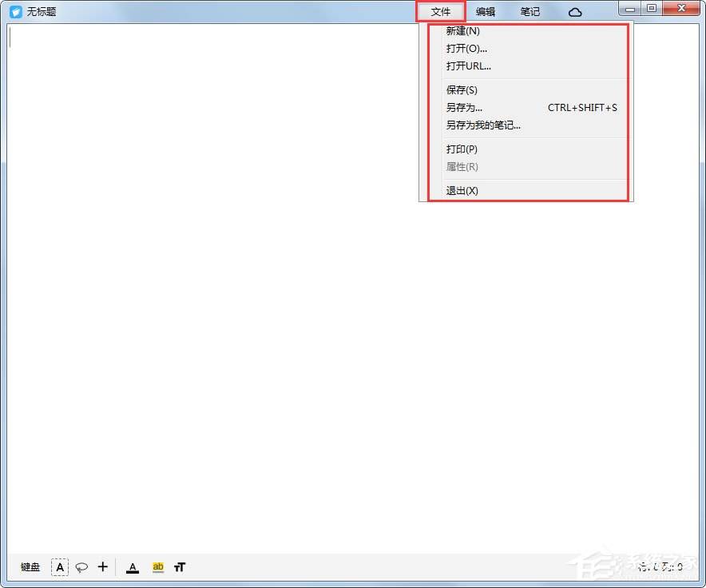Select 另存为... in the file menu
This screenshot has height=588, width=706.
tap(464, 108)
